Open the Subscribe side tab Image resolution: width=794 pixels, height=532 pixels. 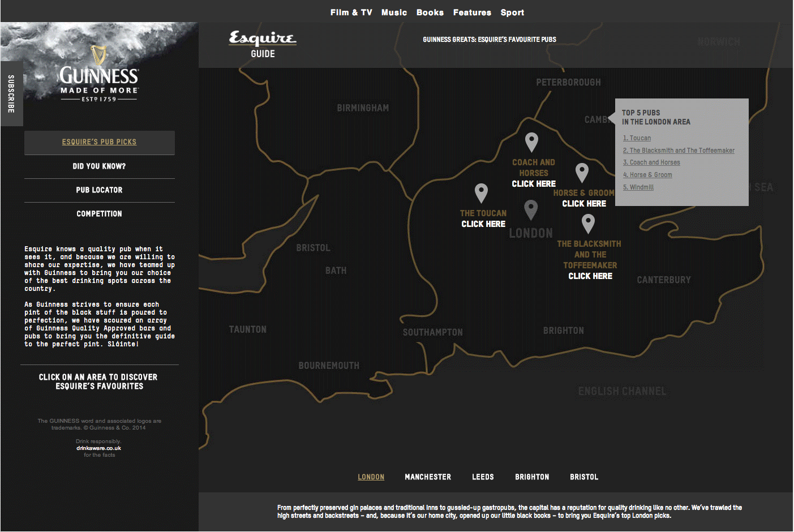point(11,93)
